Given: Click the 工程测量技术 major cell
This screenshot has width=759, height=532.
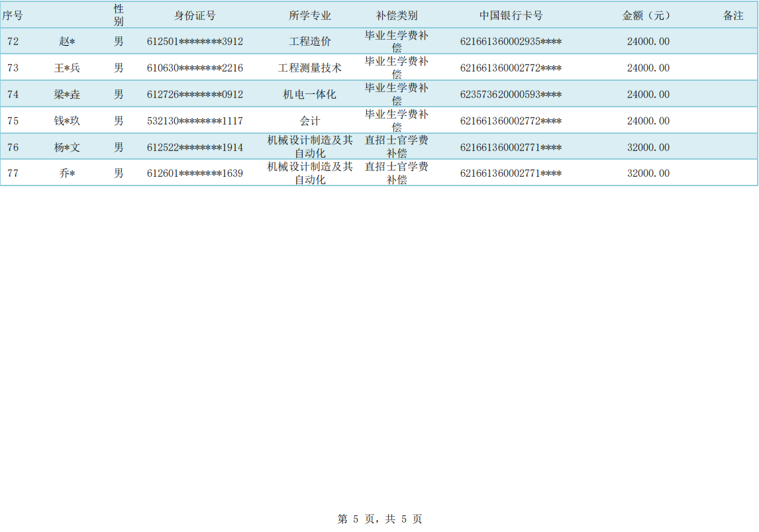Looking at the screenshot, I should click(310, 68).
